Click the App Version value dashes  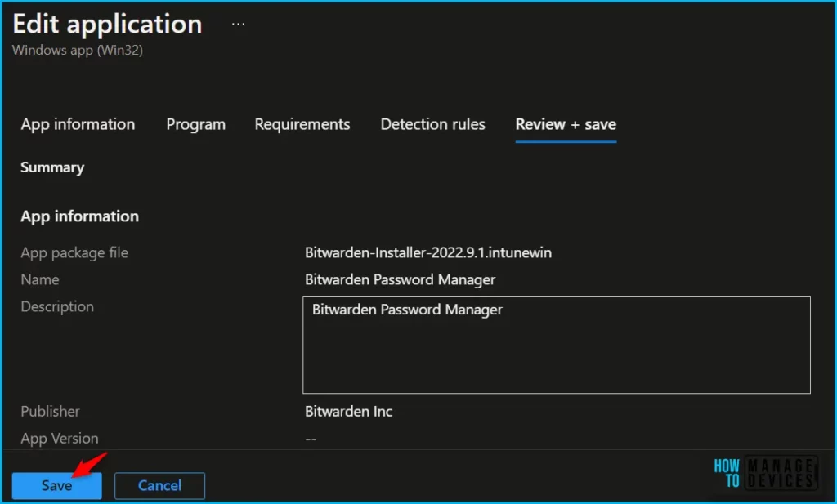click(x=311, y=439)
